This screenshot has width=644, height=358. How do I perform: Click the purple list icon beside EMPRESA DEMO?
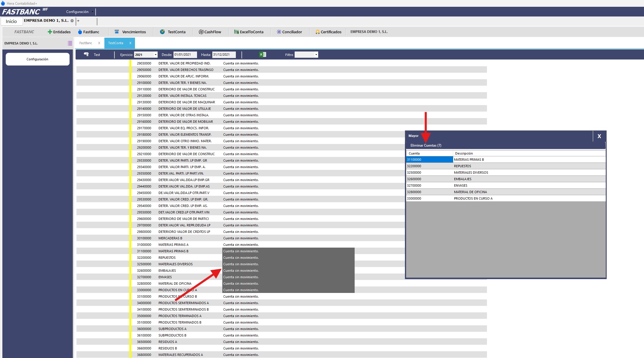[70, 43]
